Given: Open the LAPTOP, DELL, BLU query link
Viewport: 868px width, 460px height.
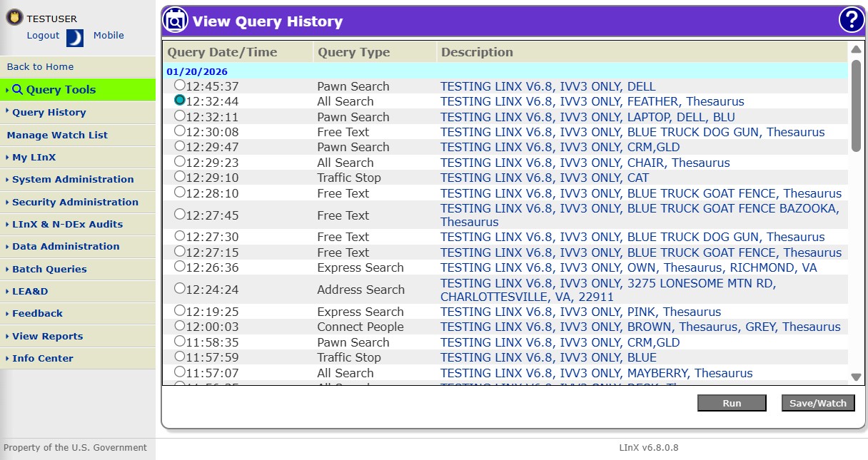Looking at the screenshot, I should pyautogui.click(x=587, y=117).
